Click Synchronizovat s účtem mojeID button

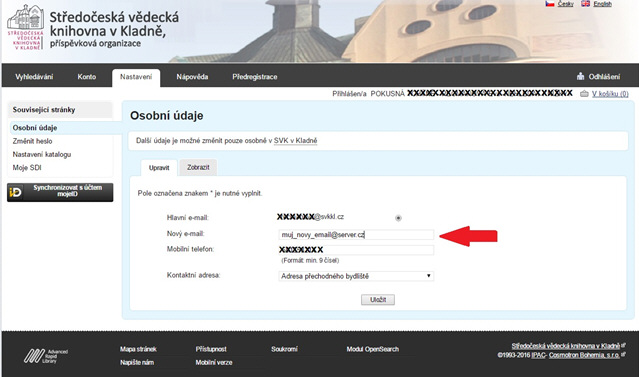60,192
